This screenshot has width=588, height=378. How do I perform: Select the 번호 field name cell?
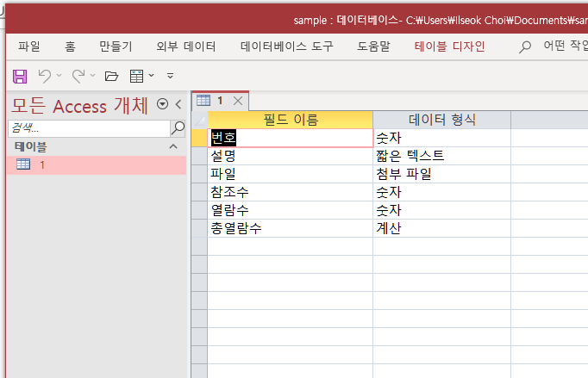(x=291, y=138)
